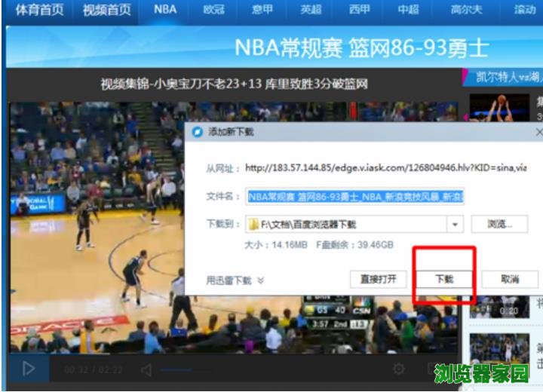Viewport: 543px width, 392px height.
Task: Click folder icon in download path field
Action: [x=254, y=224]
